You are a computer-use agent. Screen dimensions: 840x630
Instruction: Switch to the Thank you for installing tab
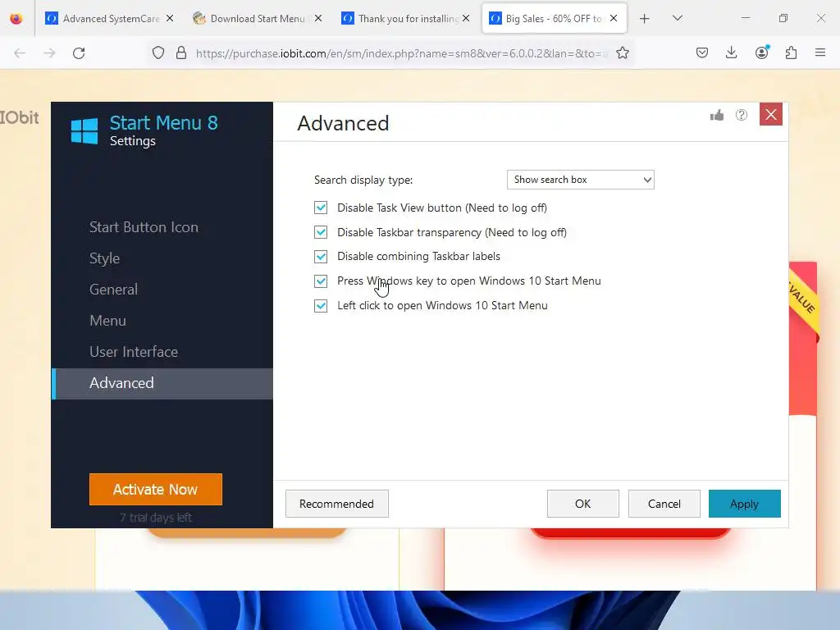click(x=406, y=18)
